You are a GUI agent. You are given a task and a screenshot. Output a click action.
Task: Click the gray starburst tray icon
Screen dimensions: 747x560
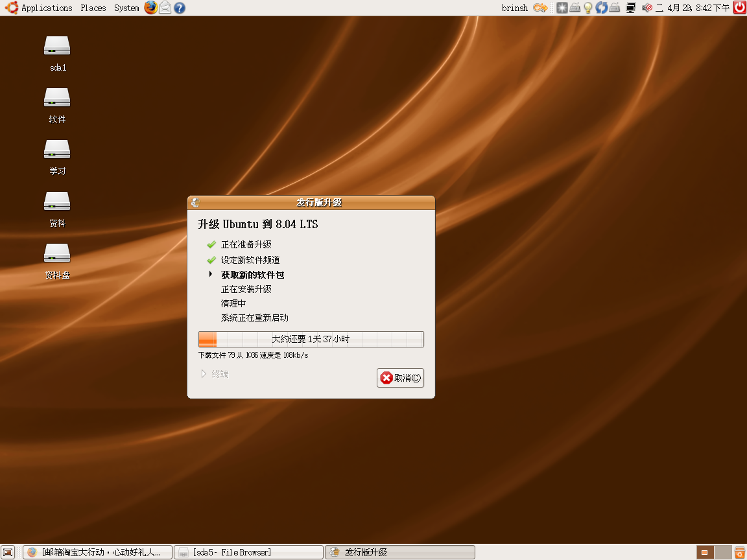click(x=562, y=8)
